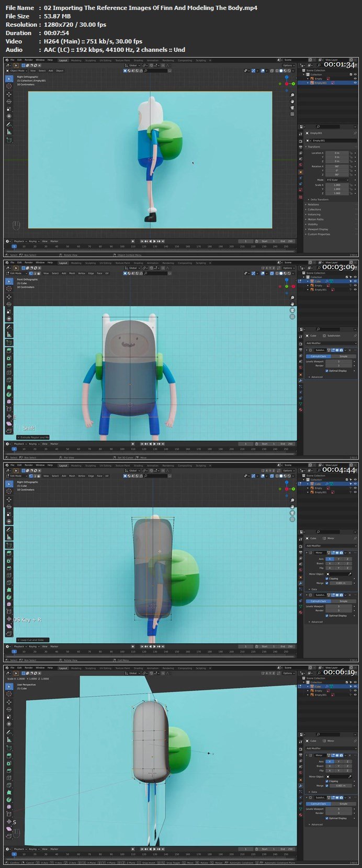
Task: Open Add Modifier dropdown in the 00:03:09 frame
Action: click(x=331, y=343)
